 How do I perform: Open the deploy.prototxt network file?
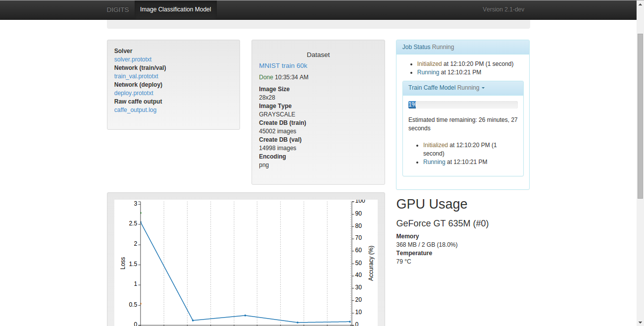(134, 93)
